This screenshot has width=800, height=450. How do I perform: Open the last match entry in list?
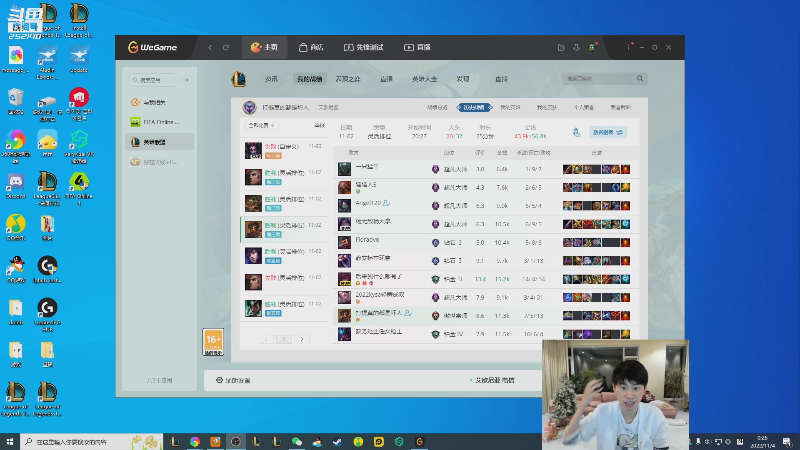tap(284, 308)
